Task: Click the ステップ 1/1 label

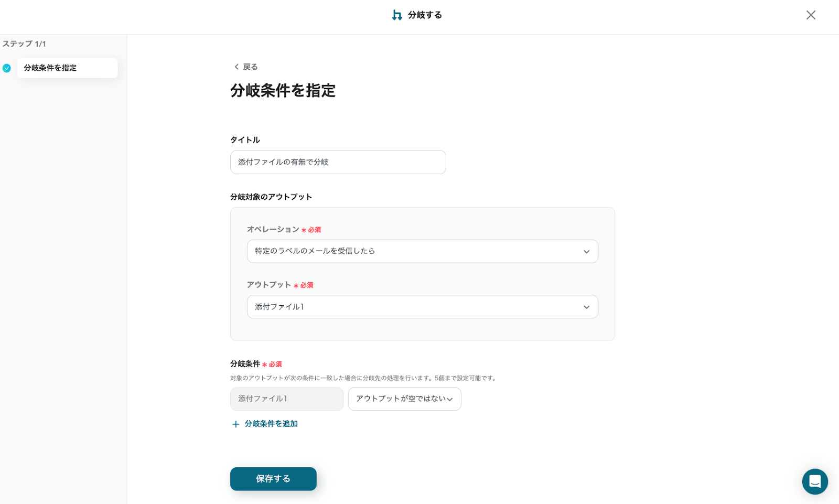Action: (x=24, y=44)
